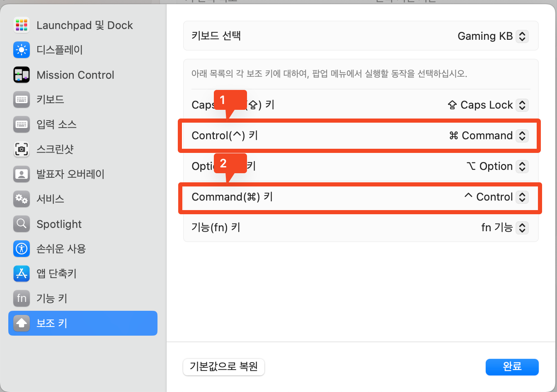Open the Option key mapping dropdown
This screenshot has height=392, width=557.
pos(523,166)
